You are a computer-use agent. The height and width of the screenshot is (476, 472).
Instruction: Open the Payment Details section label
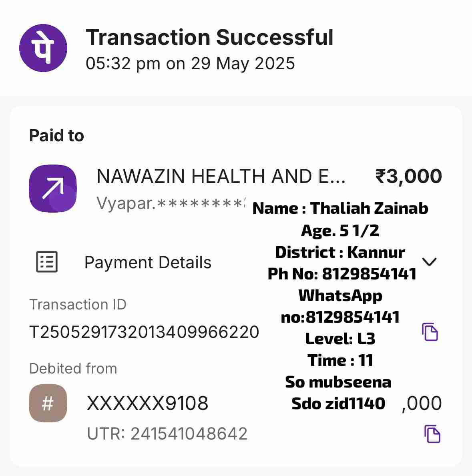(x=148, y=263)
